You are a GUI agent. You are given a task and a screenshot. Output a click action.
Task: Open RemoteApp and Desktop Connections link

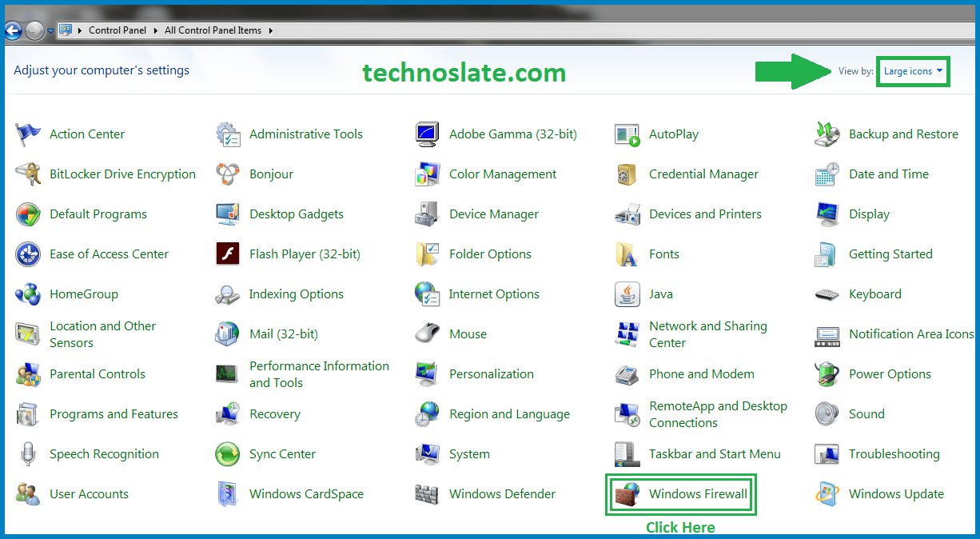[x=718, y=414]
